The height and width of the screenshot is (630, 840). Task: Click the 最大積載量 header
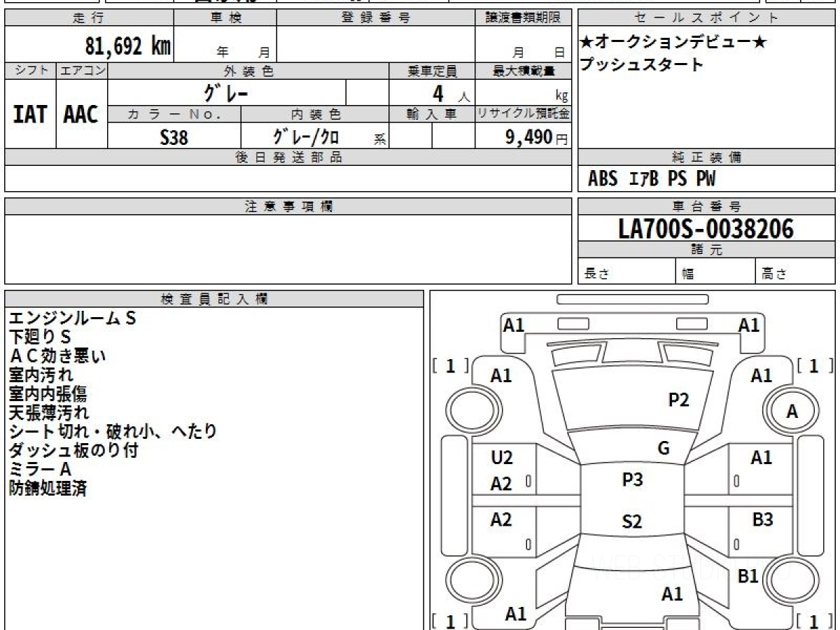click(x=523, y=71)
